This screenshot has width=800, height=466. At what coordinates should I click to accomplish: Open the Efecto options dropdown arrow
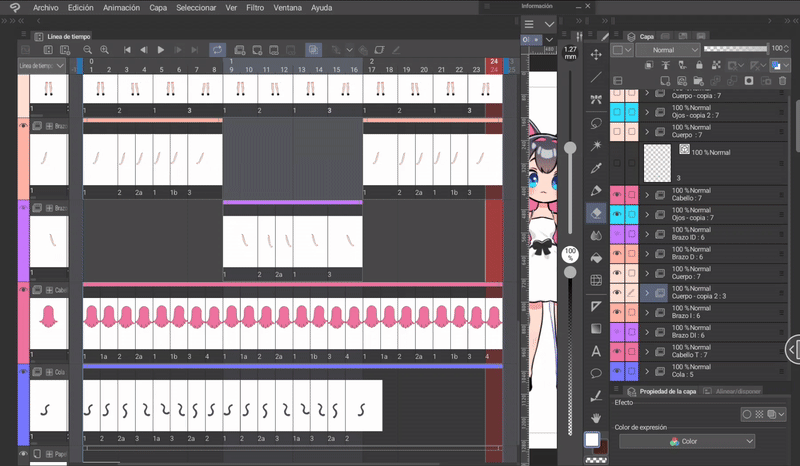pos(782,414)
